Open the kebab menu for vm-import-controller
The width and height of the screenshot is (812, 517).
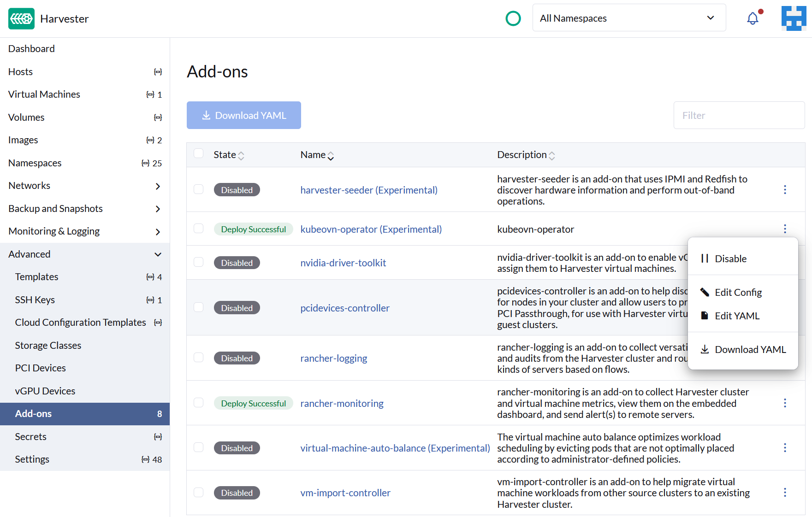point(785,492)
